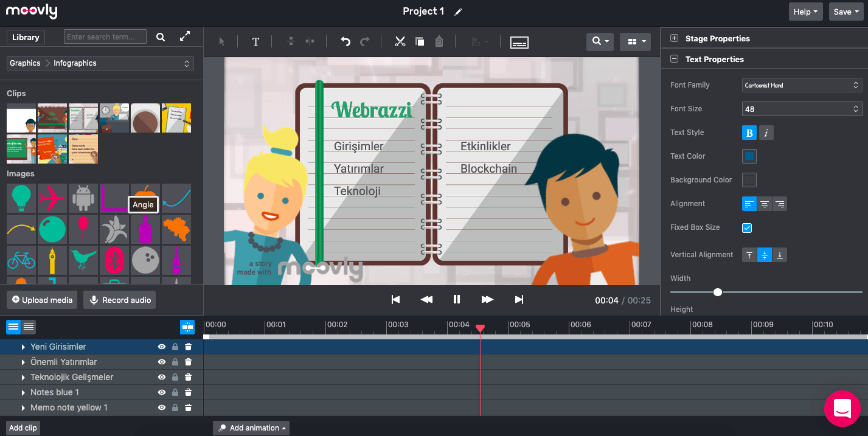Expand the library panel with arrows icon
868x436 pixels.
click(x=185, y=37)
